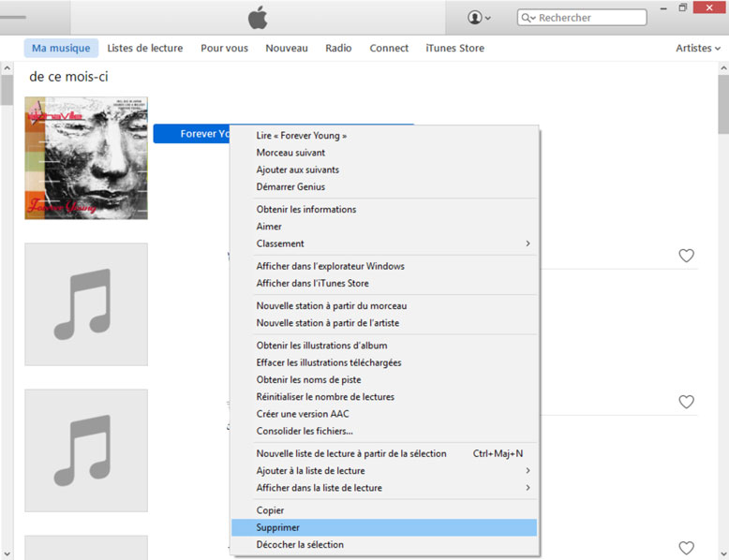Select Réinitialiser le nombre de lectures
Viewport: 729px width, 560px height.
pyautogui.click(x=384, y=397)
